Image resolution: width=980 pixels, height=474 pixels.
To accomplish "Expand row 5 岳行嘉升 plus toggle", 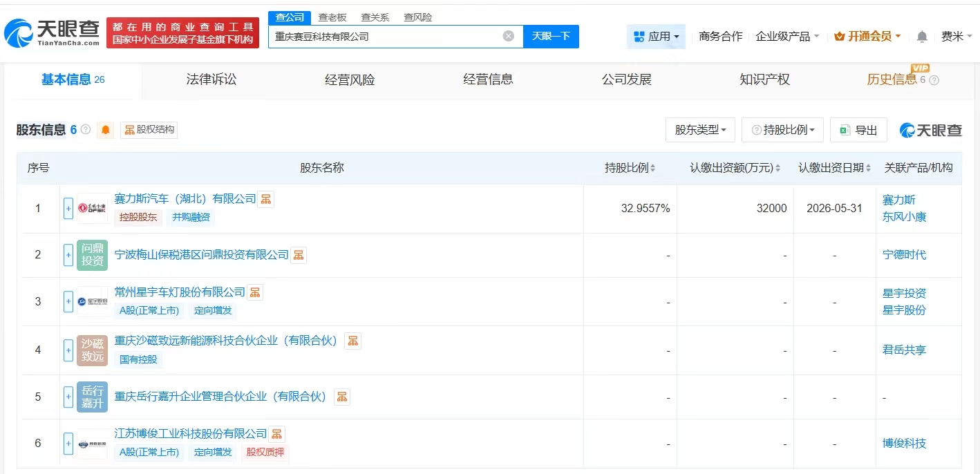I will click(x=68, y=397).
